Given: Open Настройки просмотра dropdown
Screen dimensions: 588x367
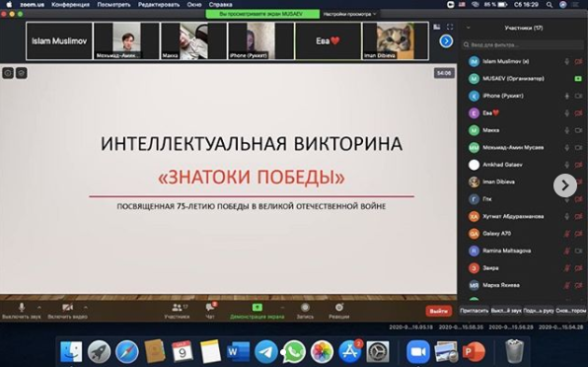Looking at the screenshot, I should pos(349,14).
